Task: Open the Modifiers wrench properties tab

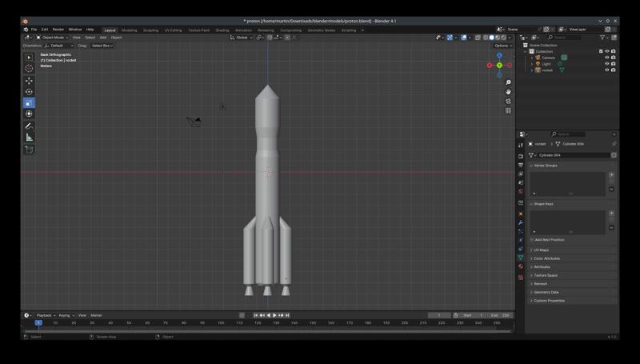Action: click(521, 223)
